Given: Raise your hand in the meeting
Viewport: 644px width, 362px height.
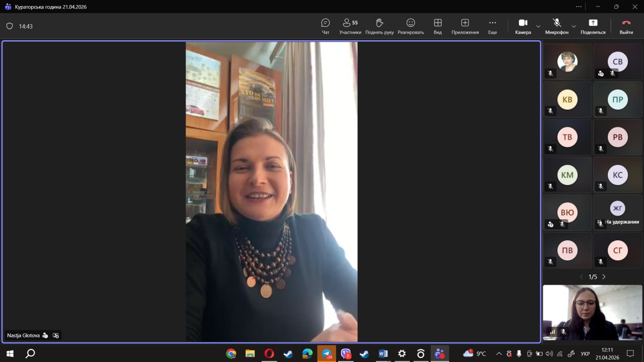Looking at the screenshot, I should pyautogui.click(x=379, y=26).
